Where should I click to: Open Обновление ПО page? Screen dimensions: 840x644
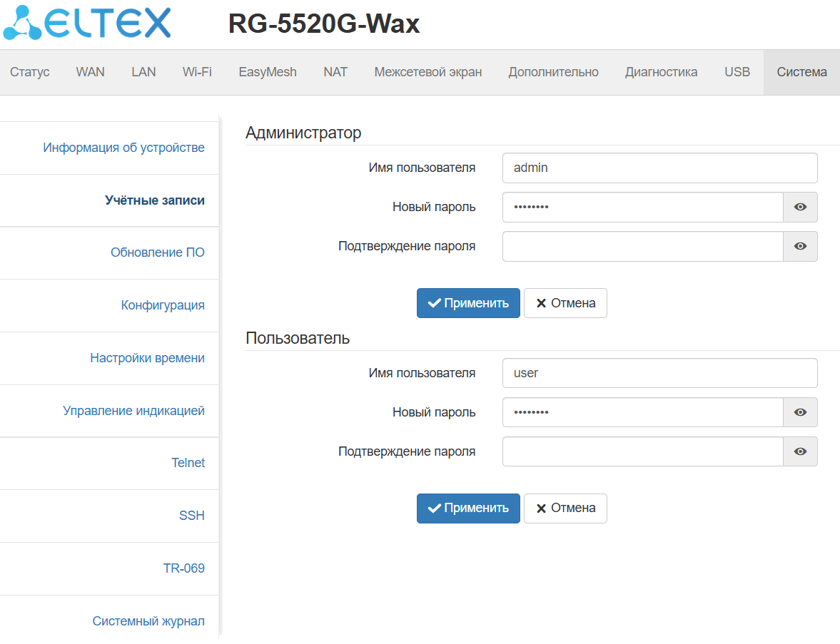pyautogui.click(x=158, y=252)
